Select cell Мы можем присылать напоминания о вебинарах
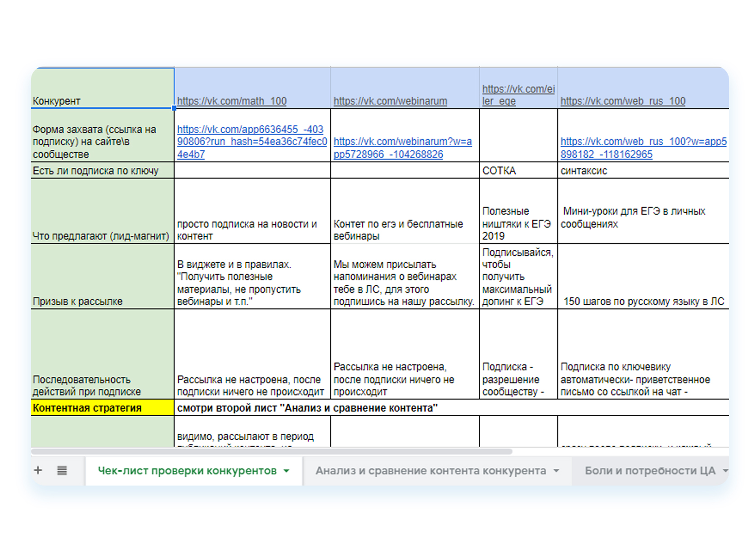Viewport: 756px width, 549px height. click(405, 276)
